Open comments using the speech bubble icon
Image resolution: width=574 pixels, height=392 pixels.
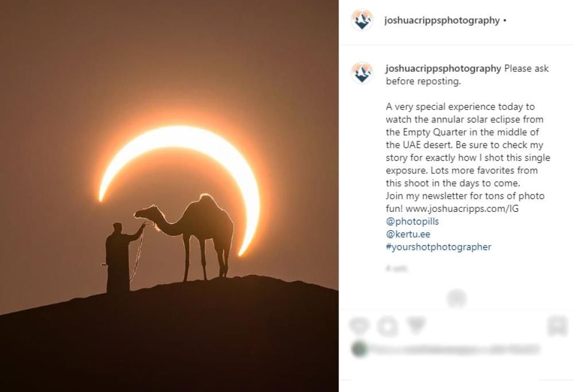tap(387, 326)
